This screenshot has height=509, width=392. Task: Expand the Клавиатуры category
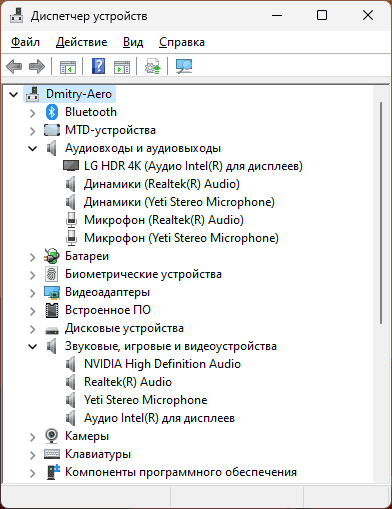click(x=32, y=455)
